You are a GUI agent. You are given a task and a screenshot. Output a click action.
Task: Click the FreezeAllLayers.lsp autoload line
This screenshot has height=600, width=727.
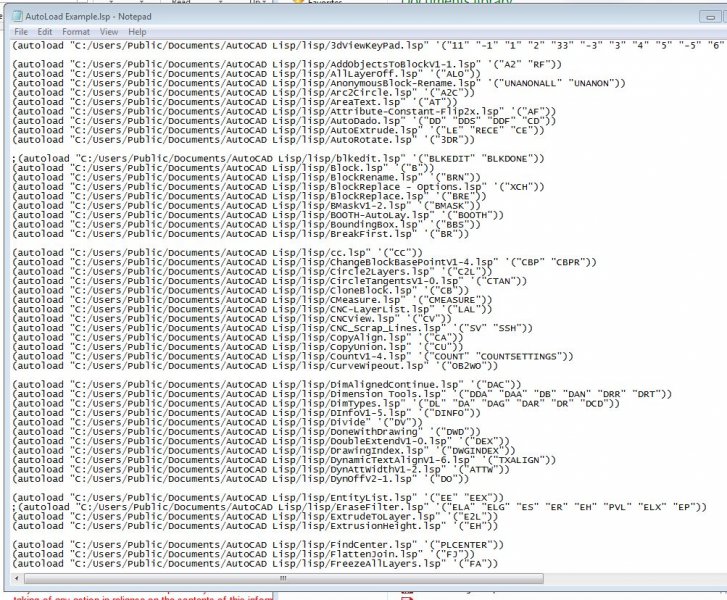(x=255, y=564)
